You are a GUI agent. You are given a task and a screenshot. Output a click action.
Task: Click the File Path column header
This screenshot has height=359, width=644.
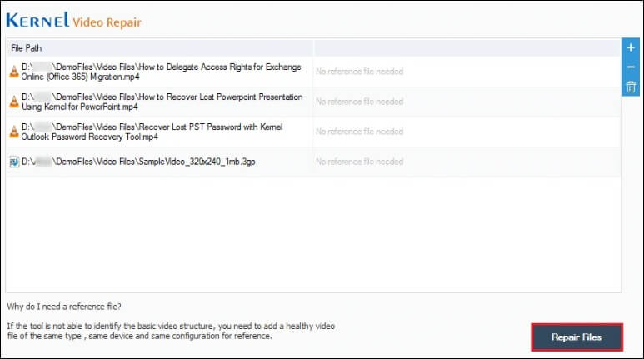pyautogui.click(x=159, y=48)
